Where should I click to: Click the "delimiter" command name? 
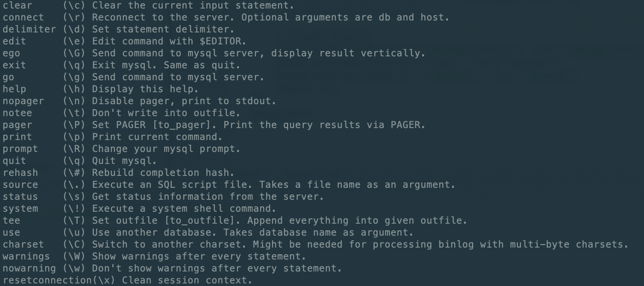pos(29,29)
